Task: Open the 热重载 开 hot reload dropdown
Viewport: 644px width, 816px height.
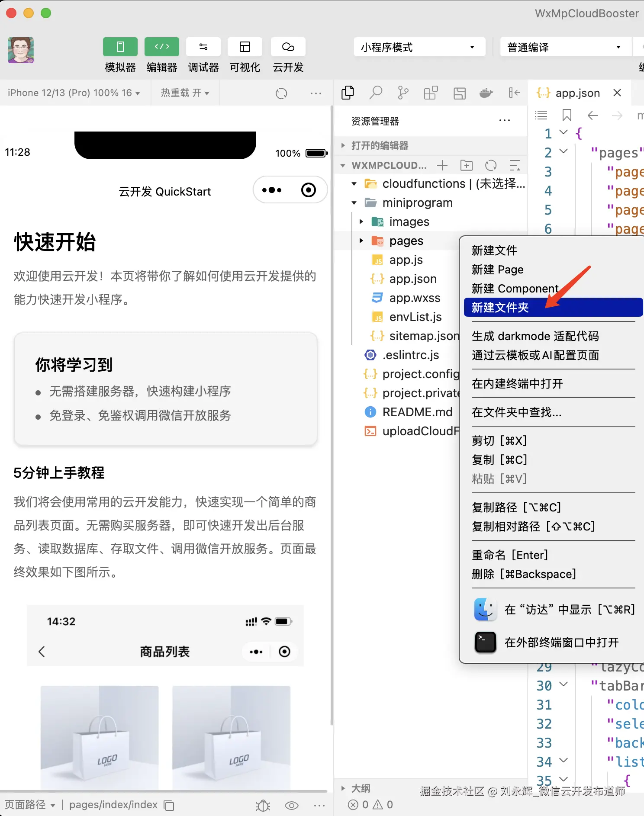Action: coord(185,93)
